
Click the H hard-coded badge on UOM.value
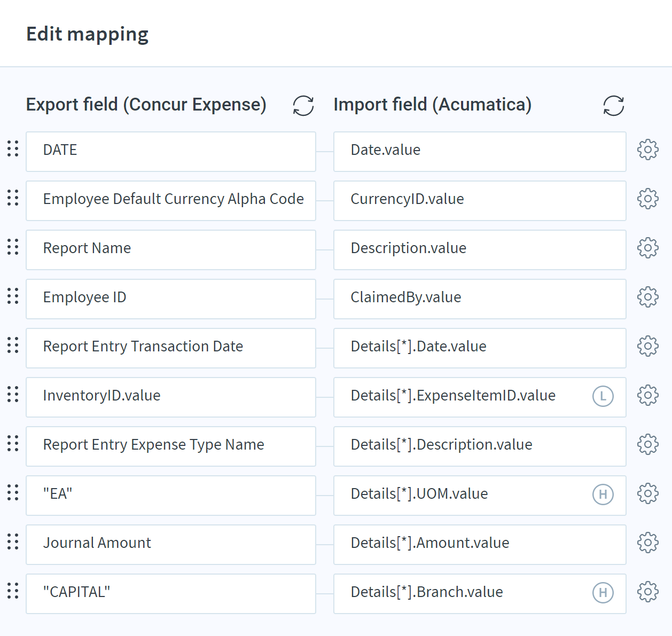603,494
